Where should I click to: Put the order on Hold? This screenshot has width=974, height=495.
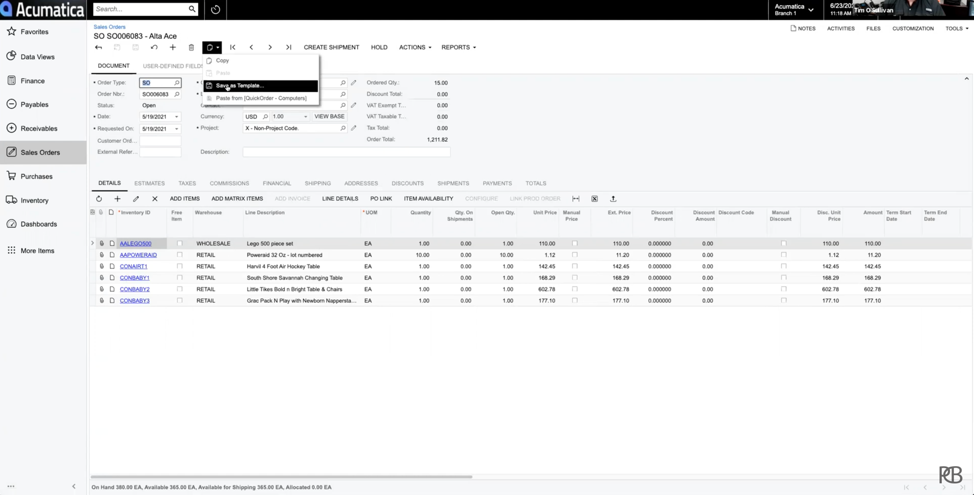click(x=379, y=47)
